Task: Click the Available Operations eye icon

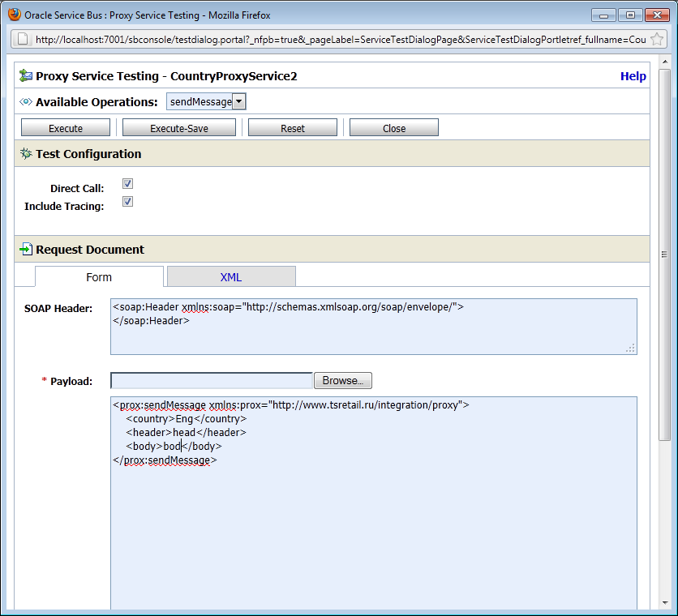Action: tap(26, 101)
